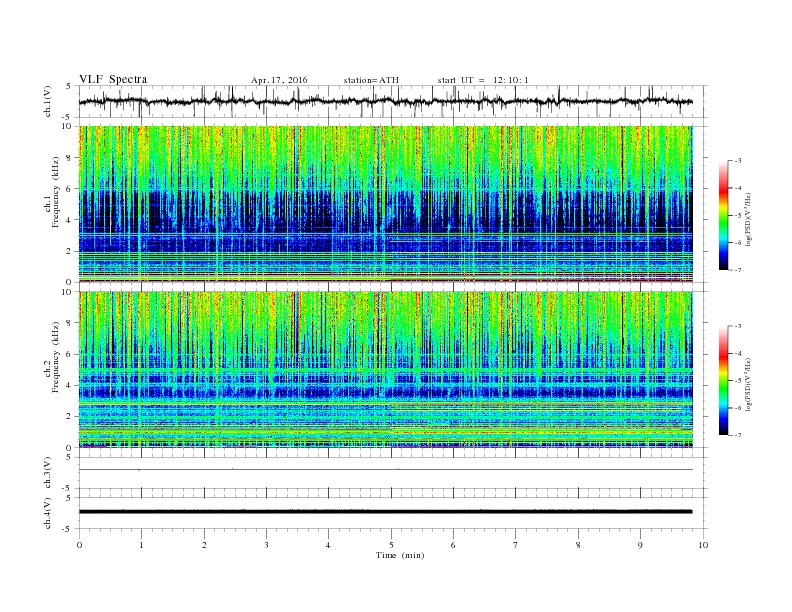
Task: Click the time axis tick label "5"
Action: (x=391, y=545)
